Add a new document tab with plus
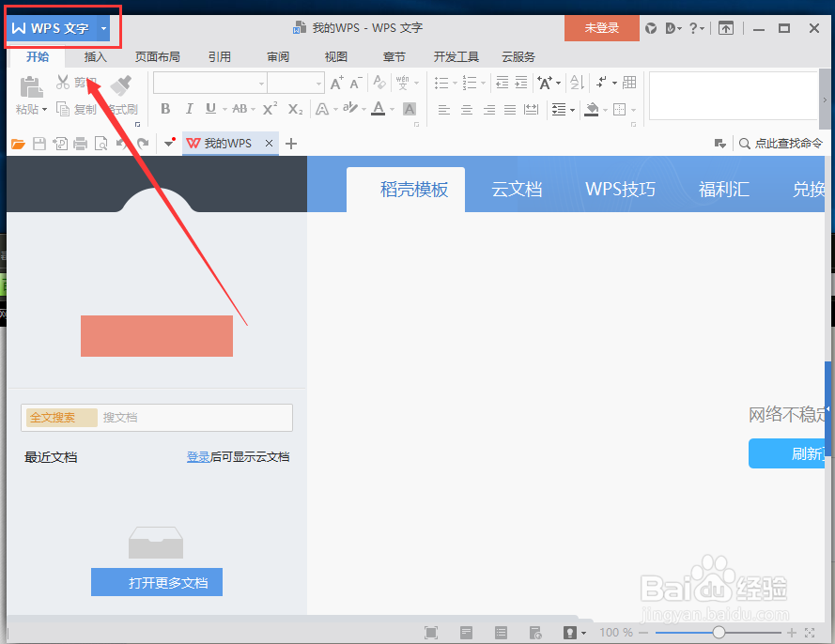This screenshot has width=835, height=644. [x=291, y=144]
